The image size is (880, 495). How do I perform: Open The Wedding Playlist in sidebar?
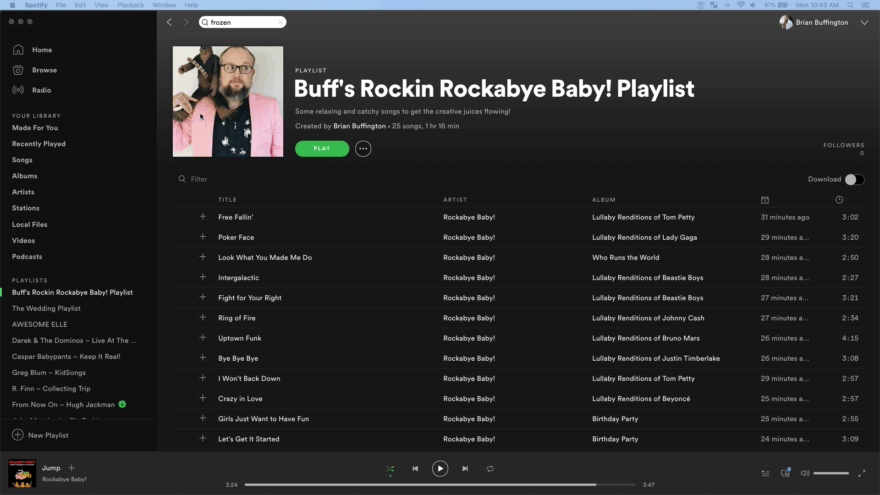tap(46, 309)
